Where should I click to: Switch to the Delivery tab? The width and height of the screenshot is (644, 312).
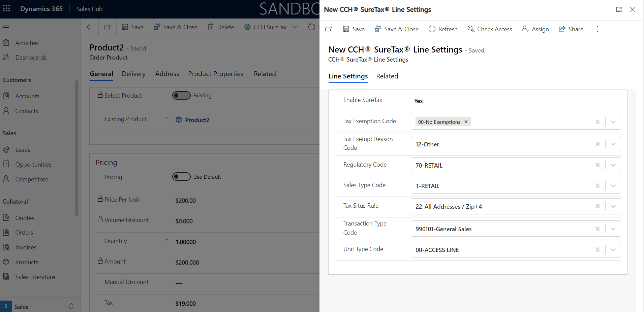point(134,74)
